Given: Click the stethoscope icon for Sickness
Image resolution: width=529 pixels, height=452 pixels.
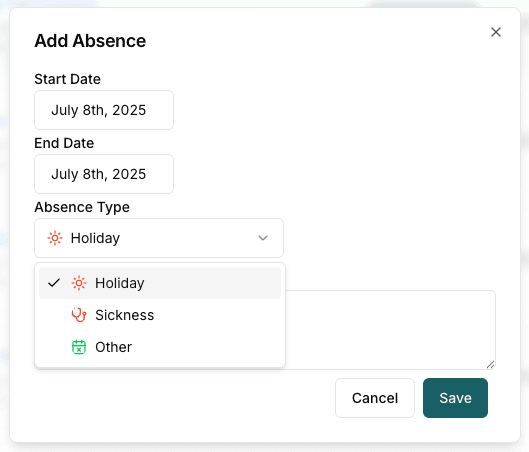Looking at the screenshot, I should (79, 315).
